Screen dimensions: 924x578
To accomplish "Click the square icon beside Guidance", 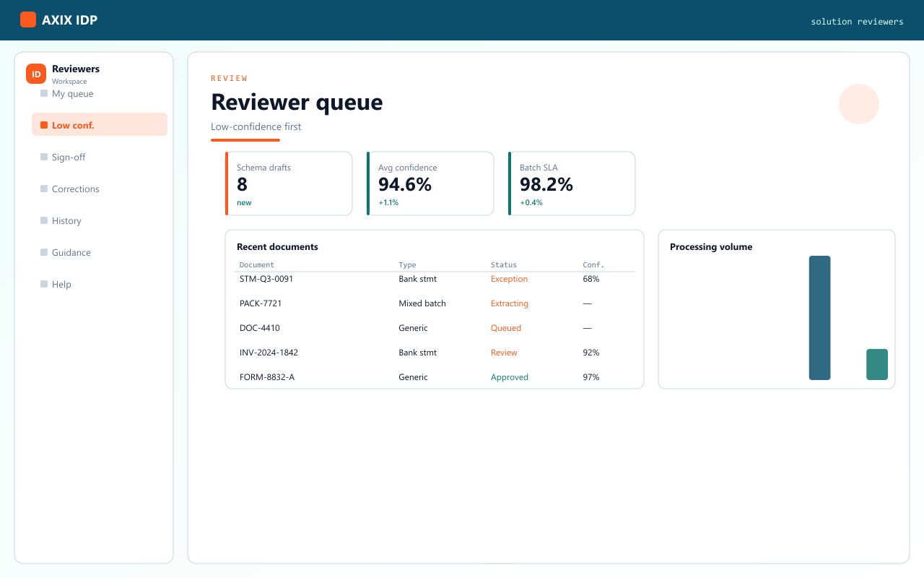I will coord(44,252).
